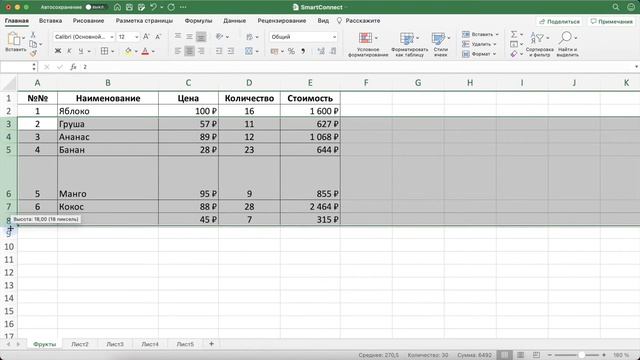Click the currency format icon
The image size is (640, 360).
[x=274, y=51]
